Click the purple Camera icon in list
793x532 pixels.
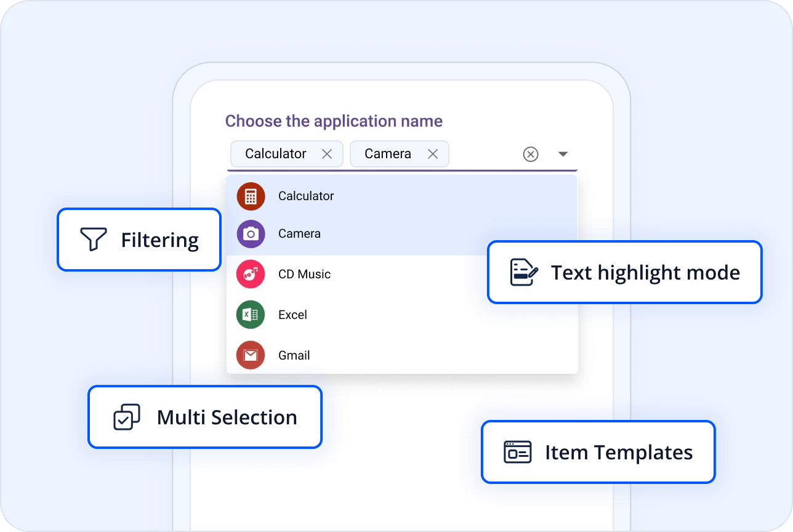coord(251,234)
